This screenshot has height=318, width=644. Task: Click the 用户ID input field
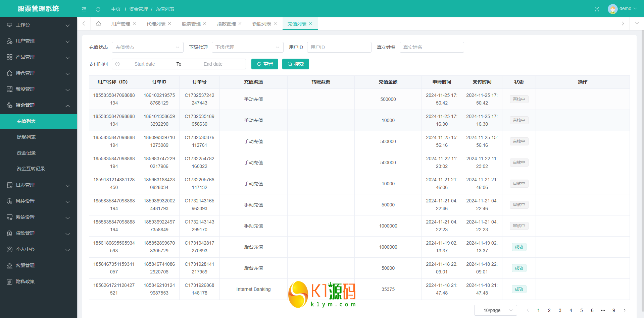click(x=339, y=47)
